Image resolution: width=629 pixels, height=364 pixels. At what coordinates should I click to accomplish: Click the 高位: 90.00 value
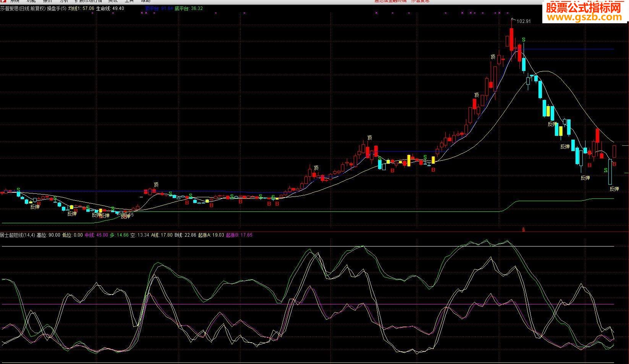click(x=49, y=235)
